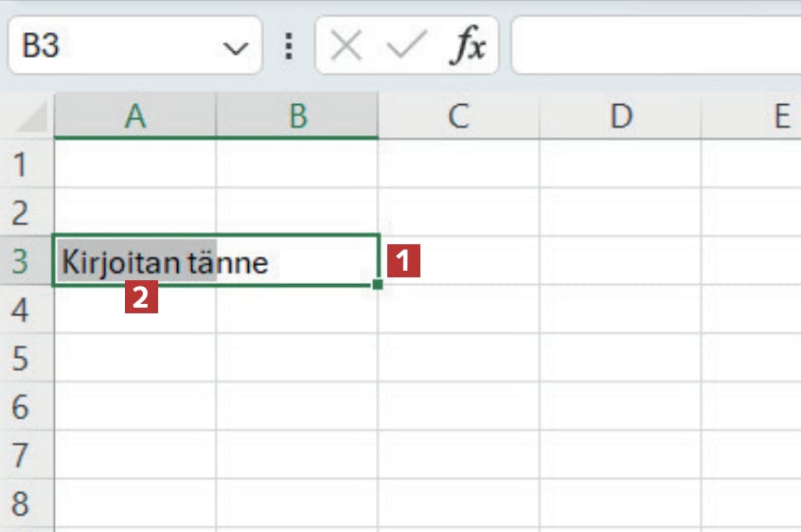Click in the formula bar input area
Screen dimensions: 801x532
click(653, 46)
